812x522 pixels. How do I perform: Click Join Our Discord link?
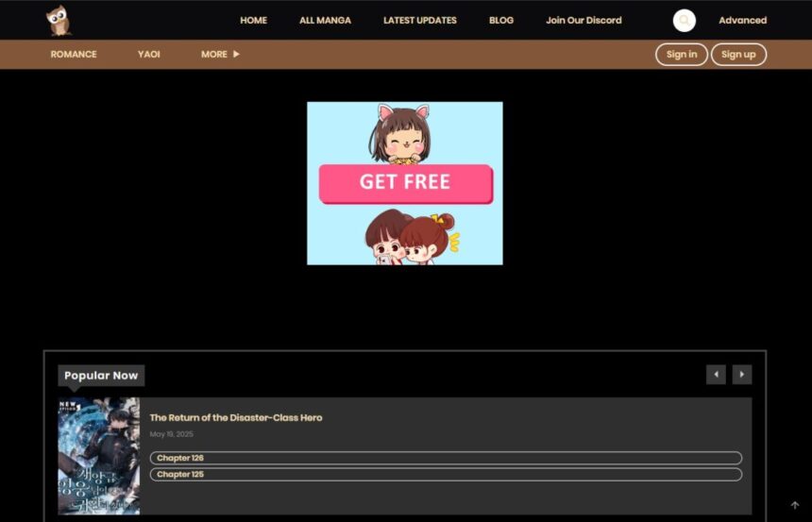(x=584, y=20)
